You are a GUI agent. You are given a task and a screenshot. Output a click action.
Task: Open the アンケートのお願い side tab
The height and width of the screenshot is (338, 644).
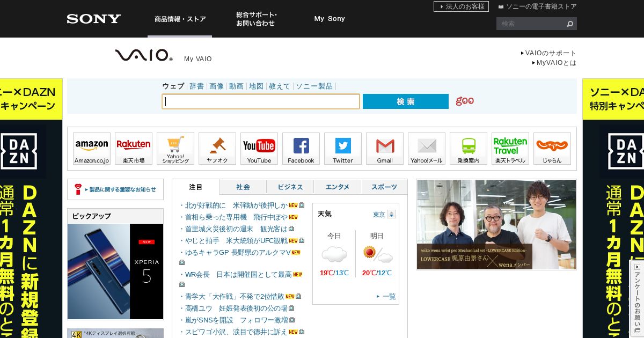click(637, 298)
